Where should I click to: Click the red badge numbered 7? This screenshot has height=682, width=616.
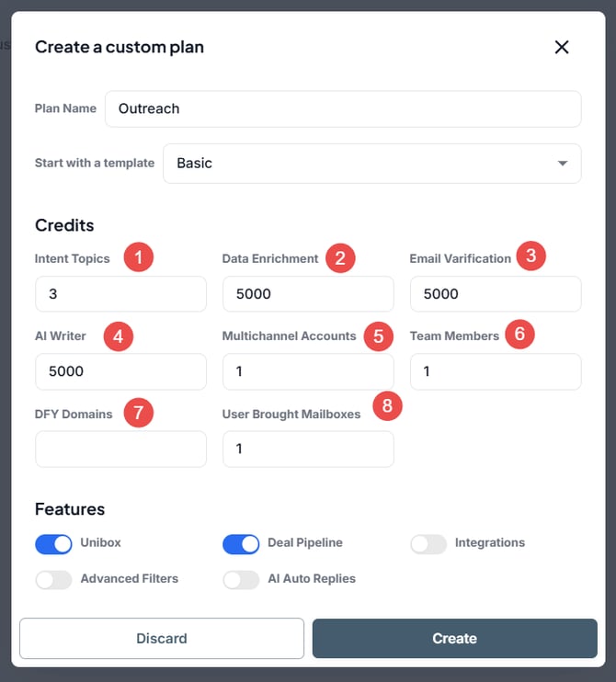click(x=138, y=413)
